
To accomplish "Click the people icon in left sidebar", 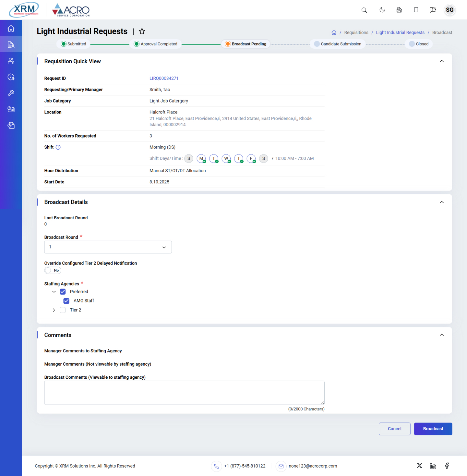I will pyautogui.click(x=11, y=61).
